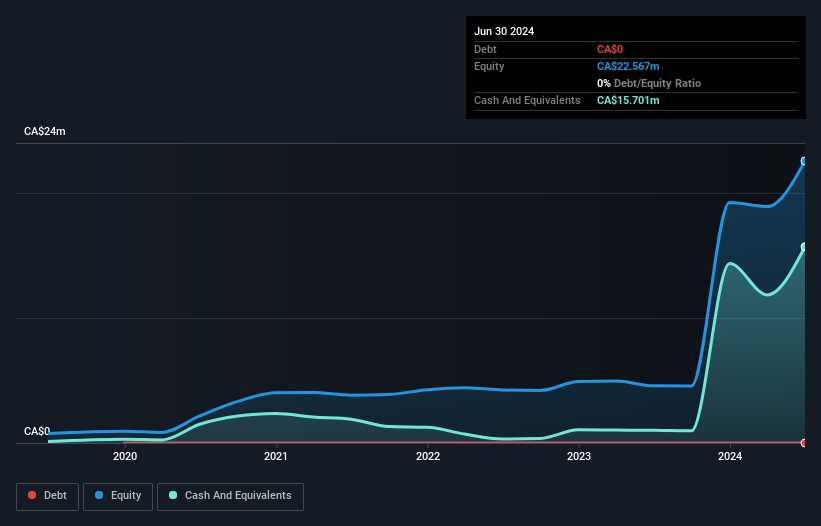Click the 2022 x-axis label
Viewport: 821px width, 526px height.
(x=428, y=456)
